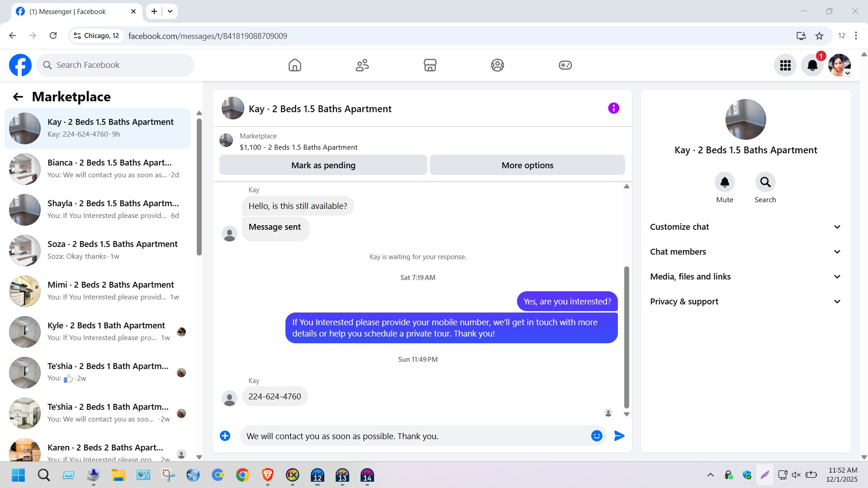Reload the page in the browser
Viewport: 868px width, 488px height.
tap(53, 36)
